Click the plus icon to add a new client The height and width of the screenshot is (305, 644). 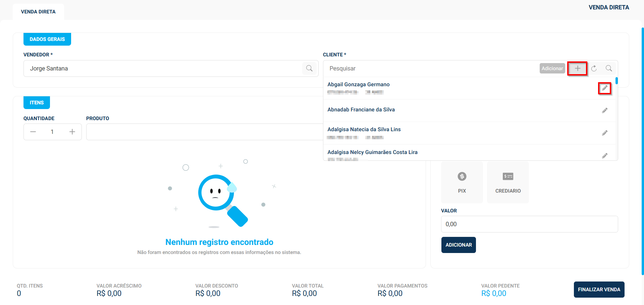577,68
